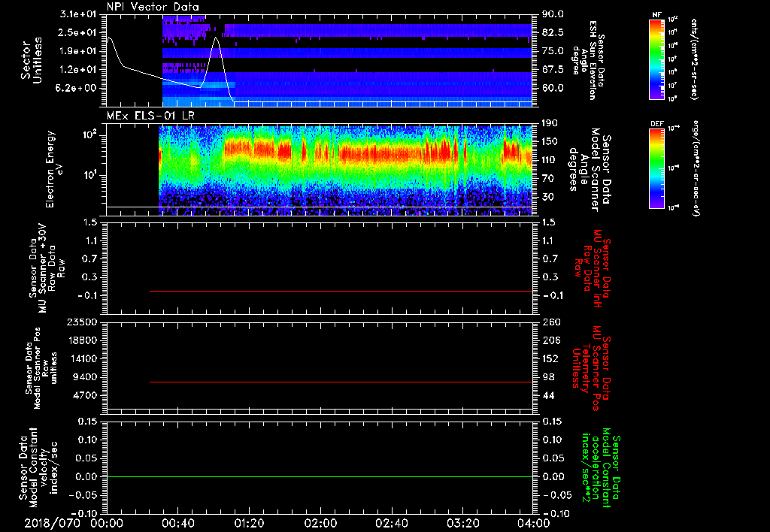Click the '98' telemetry tick label
This screenshot has height=532, width=770.
point(548,377)
